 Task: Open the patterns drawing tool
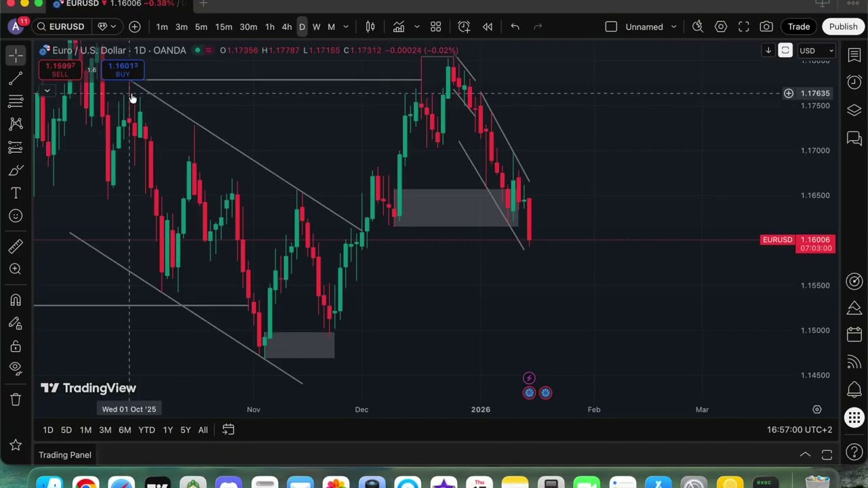point(16,124)
